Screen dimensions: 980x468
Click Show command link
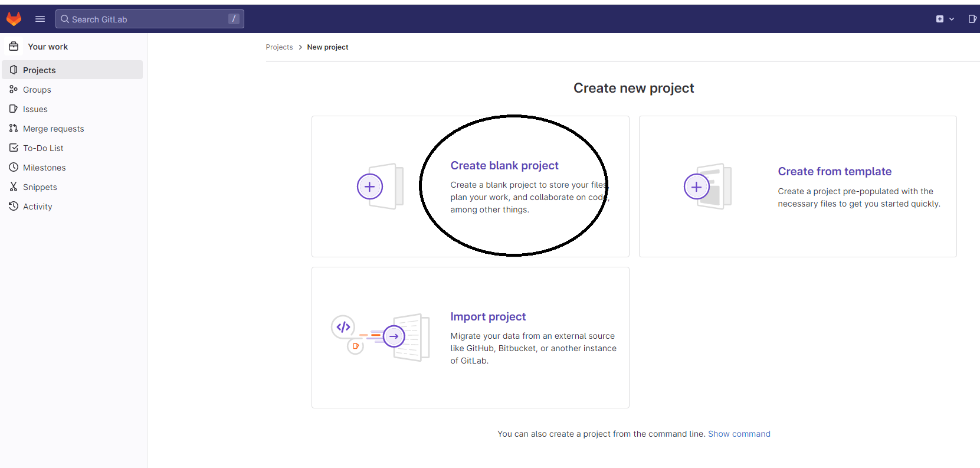[x=739, y=434]
